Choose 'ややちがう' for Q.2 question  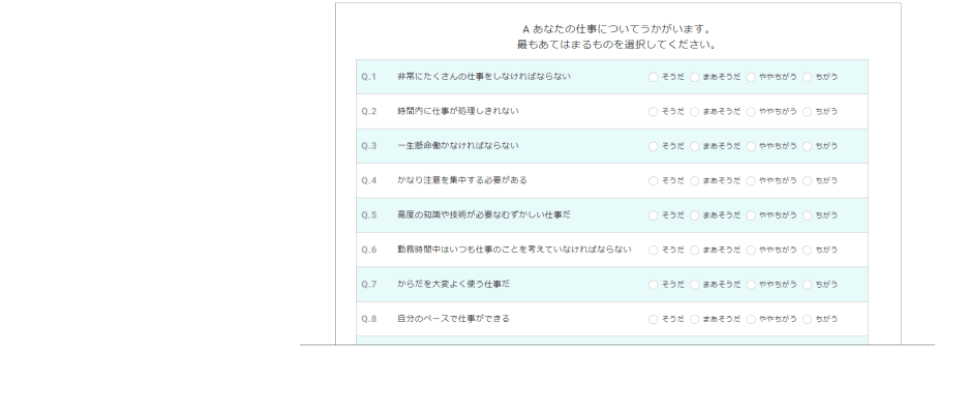coord(750,111)
